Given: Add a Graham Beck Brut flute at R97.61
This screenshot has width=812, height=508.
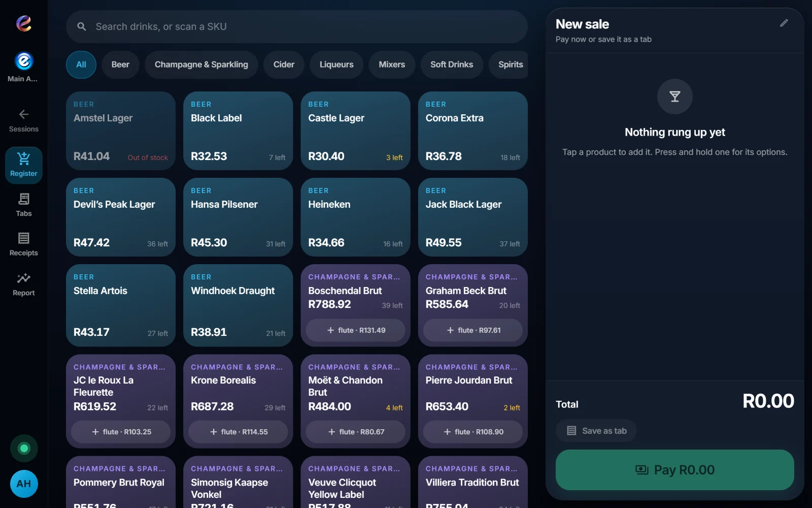Looking at the screenshot, I should coord(473,330).
